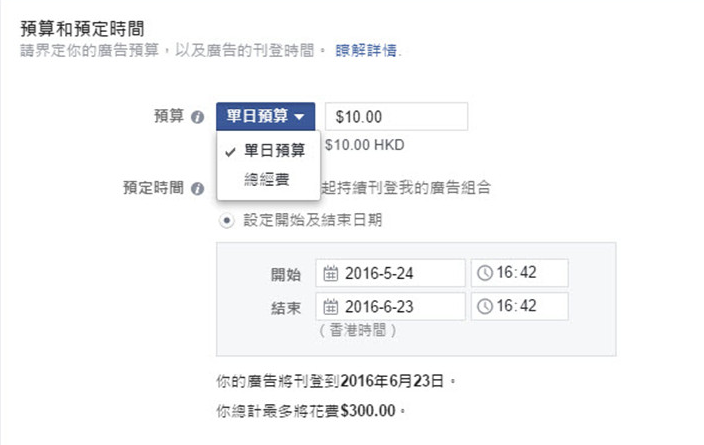Click the calendar icon in the 開始 date field
Image resolution: width=704 pixels, height=445 pixels.
coord(331,273)
